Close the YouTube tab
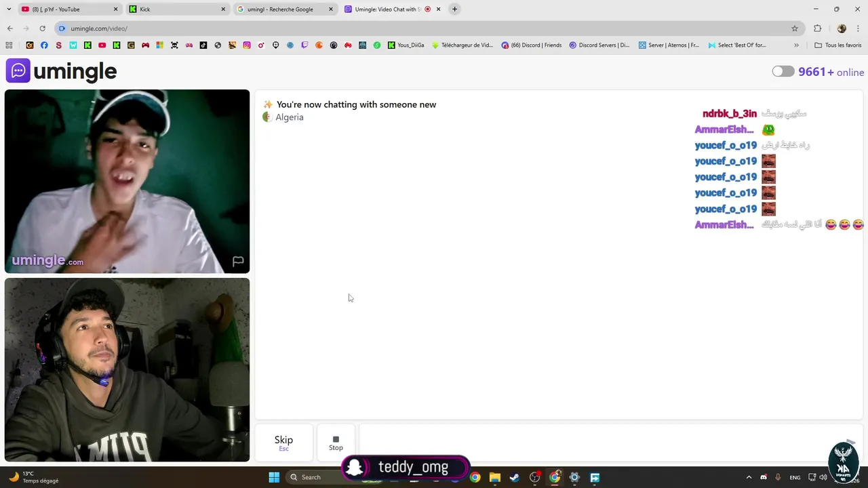 [x=115, y=9]
